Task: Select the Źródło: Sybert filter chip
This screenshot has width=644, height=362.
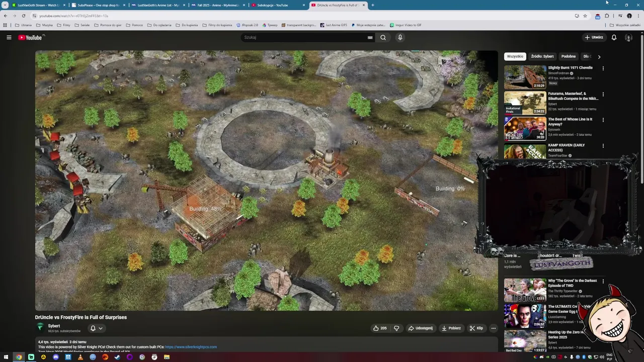Action: tap(542, 56)
